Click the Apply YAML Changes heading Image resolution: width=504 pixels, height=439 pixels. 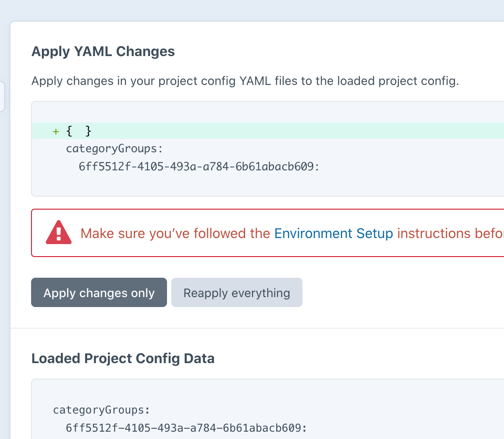point(103,52)
